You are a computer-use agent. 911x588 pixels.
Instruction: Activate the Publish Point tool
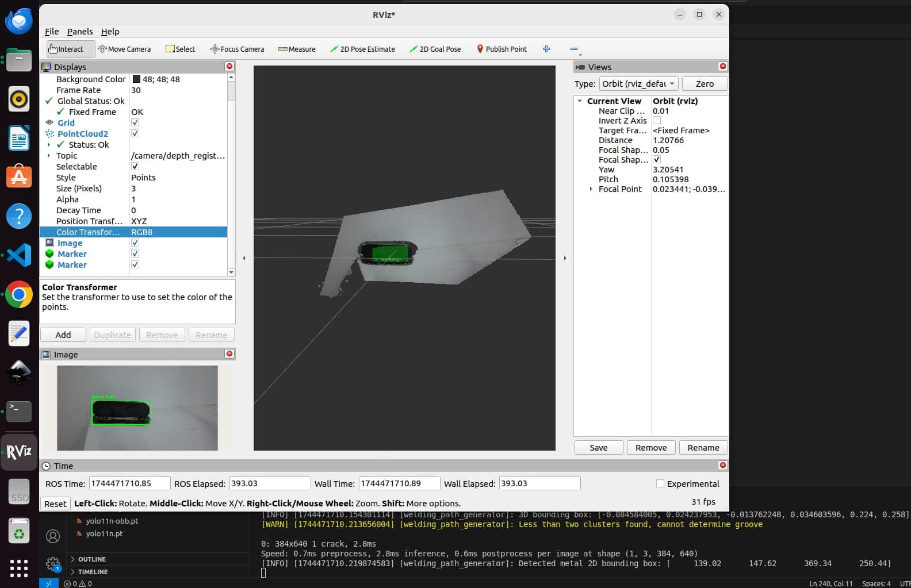[x=502, y=49]
